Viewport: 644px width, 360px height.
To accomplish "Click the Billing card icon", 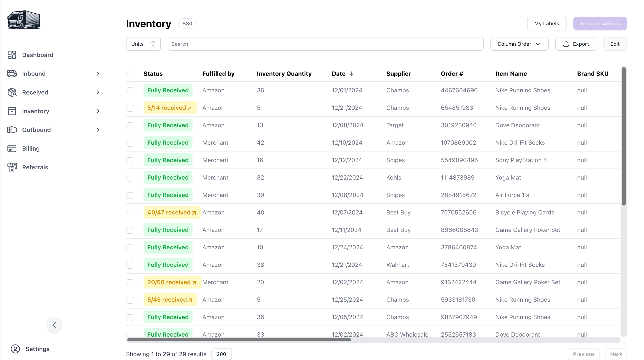I will (x=12, y=149).
